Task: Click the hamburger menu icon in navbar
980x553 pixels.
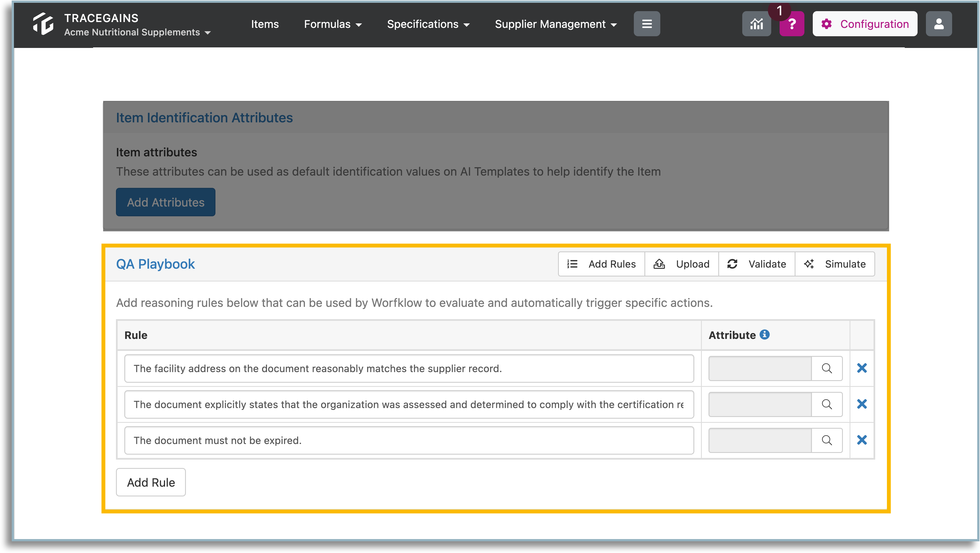Action: 647,24
